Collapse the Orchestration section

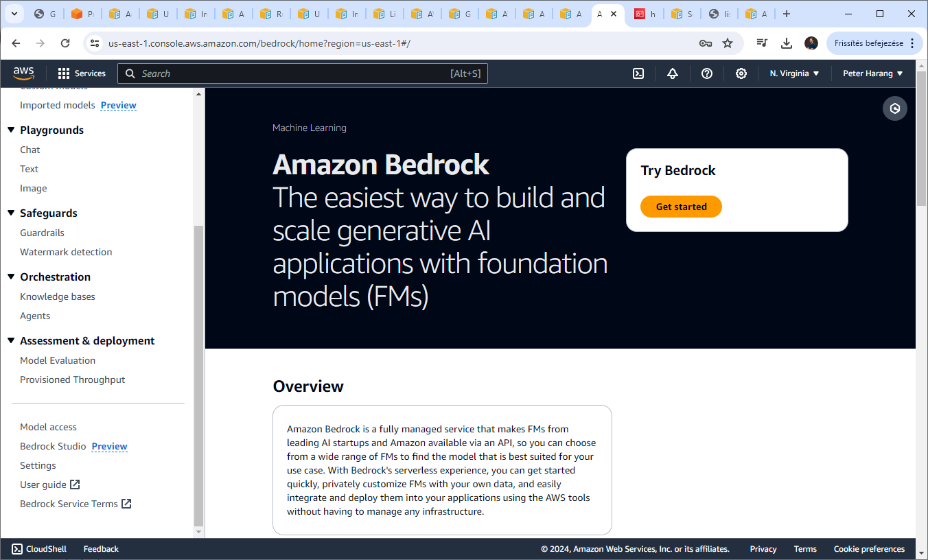point(11,277)
